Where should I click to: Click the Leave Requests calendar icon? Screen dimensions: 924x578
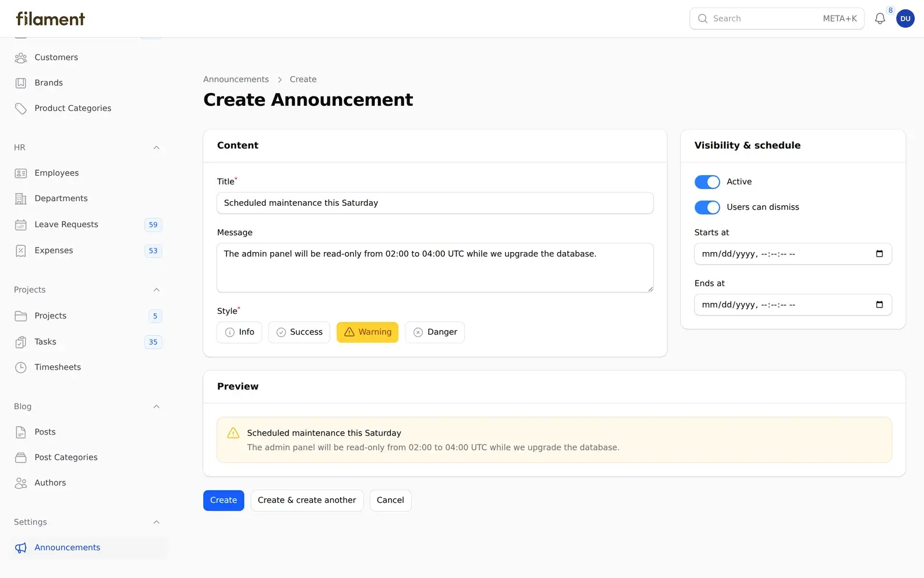[x=21, y=224]
